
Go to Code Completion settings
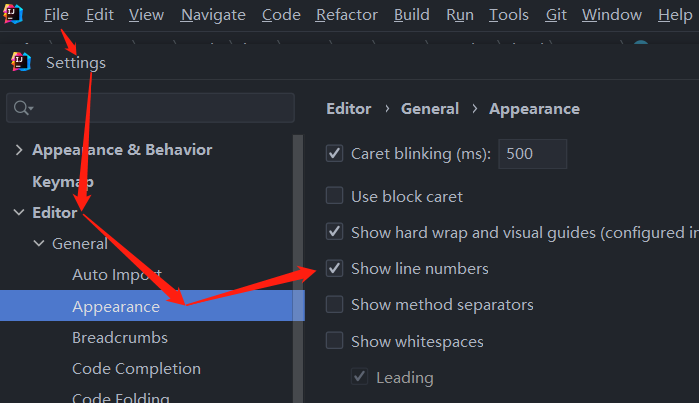point(136,369)
